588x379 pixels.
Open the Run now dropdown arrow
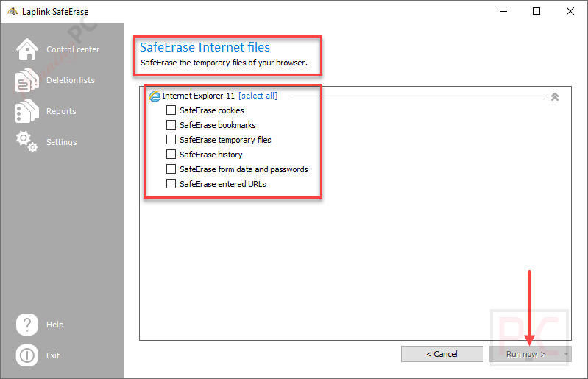566,354
